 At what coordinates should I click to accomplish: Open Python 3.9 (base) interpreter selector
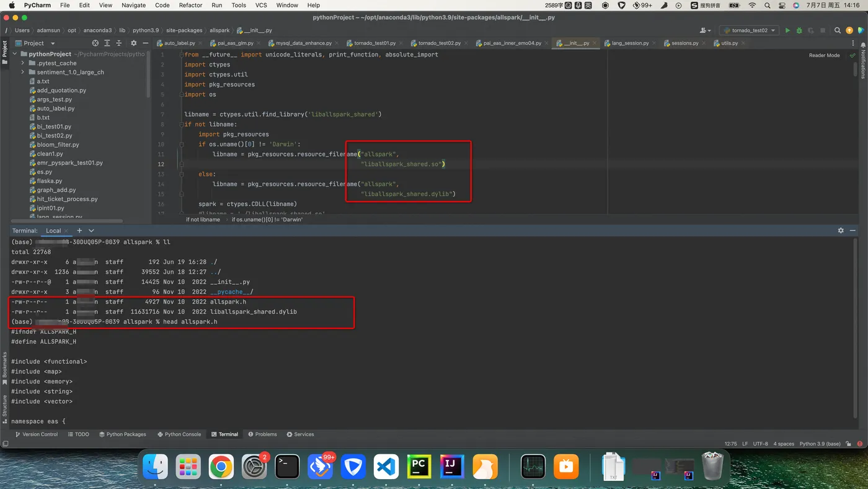pyautogui.click(x=820, y=444)
